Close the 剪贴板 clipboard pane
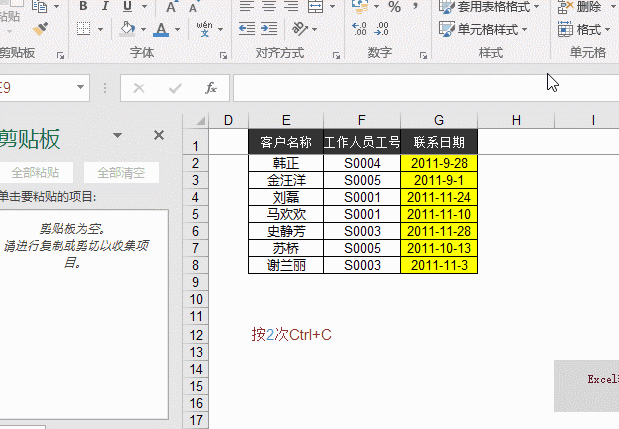 coord(159,135)
